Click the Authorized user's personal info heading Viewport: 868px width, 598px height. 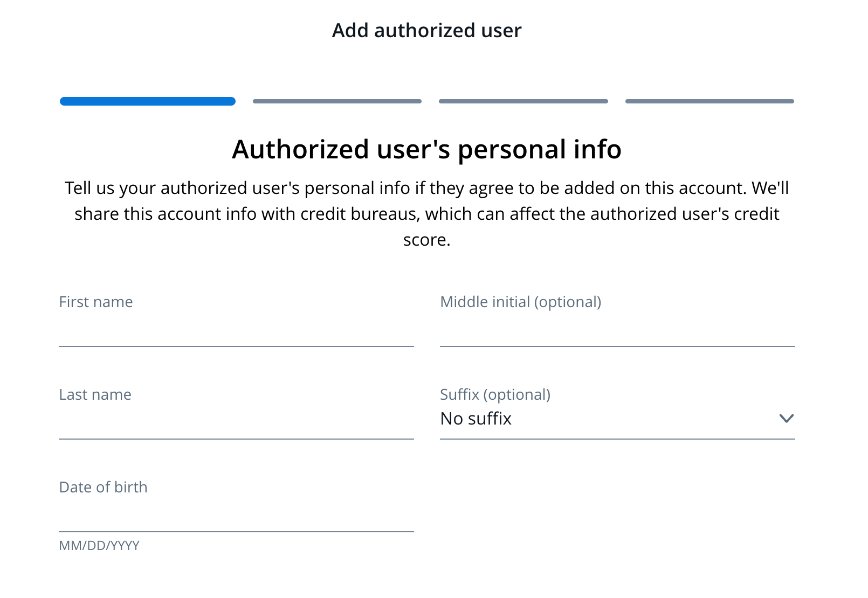coord(426,150)
